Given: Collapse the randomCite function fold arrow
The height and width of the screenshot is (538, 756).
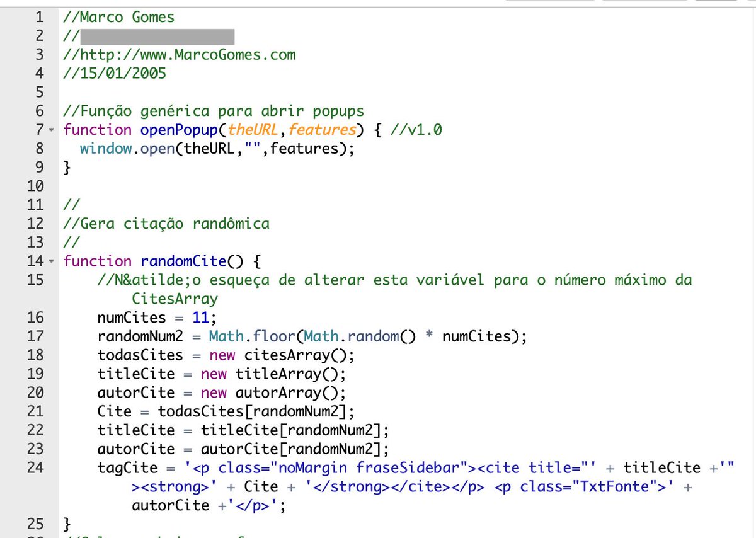Looking at the screenshot, I should [52, 261].
